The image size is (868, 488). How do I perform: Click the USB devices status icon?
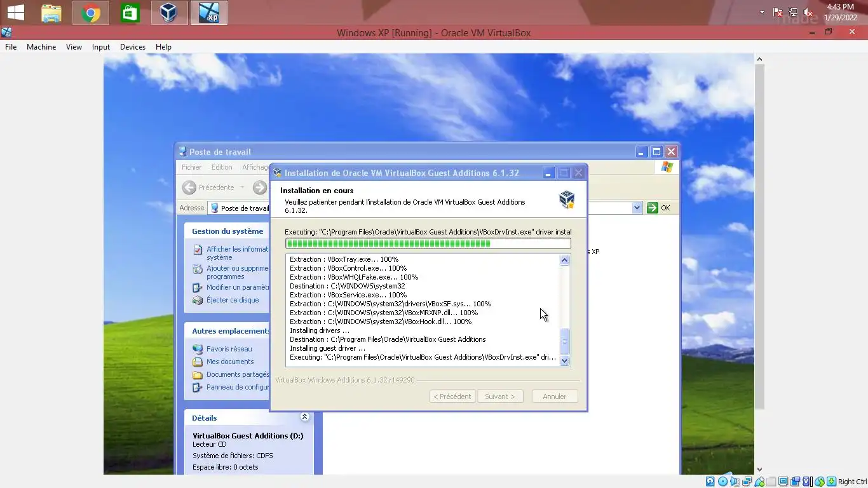pyautogui.click(x=759, y=482)
